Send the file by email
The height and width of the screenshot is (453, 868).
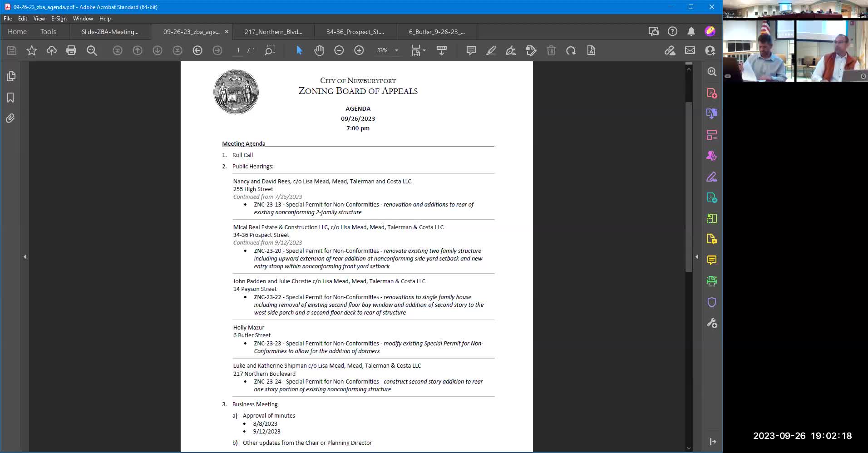point(690,50)
